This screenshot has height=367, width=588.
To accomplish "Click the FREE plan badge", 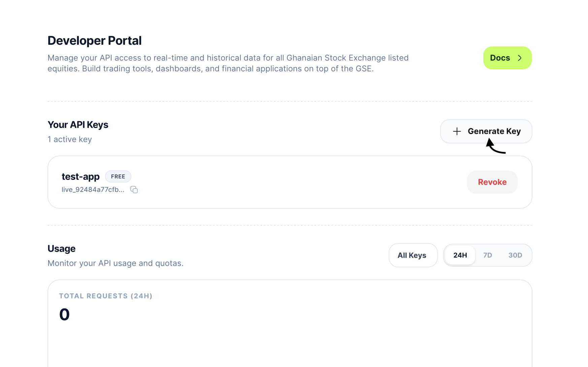I will coord(118,176).
